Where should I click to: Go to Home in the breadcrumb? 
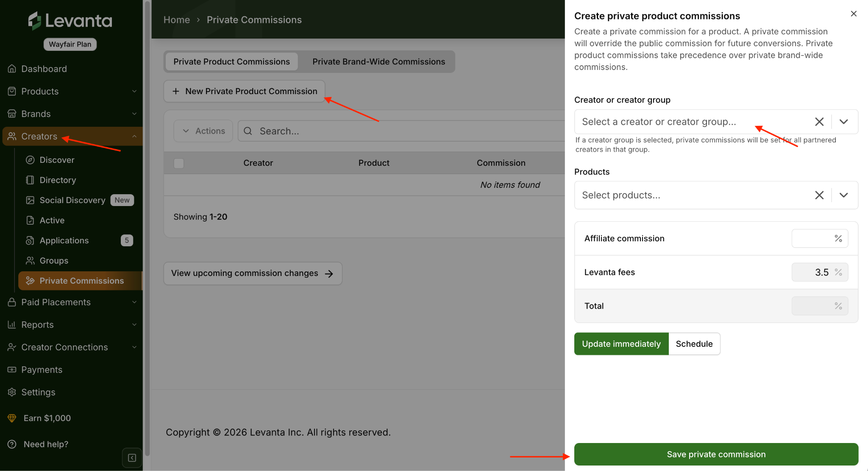tap(177, 20)
